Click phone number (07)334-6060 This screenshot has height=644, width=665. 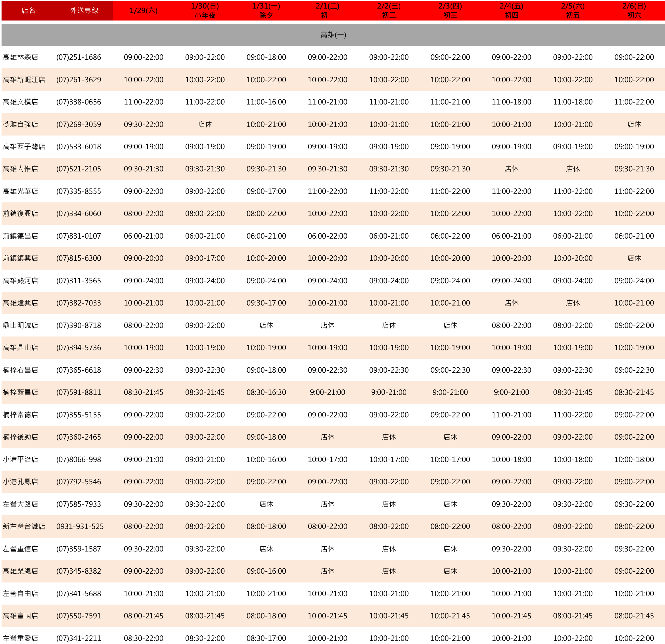[x=79, y=214]
